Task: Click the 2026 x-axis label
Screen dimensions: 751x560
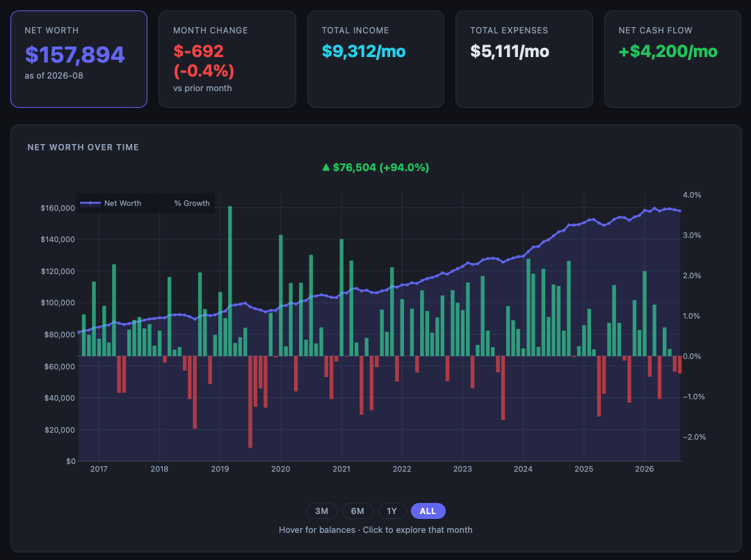Action: click(644, 469)
